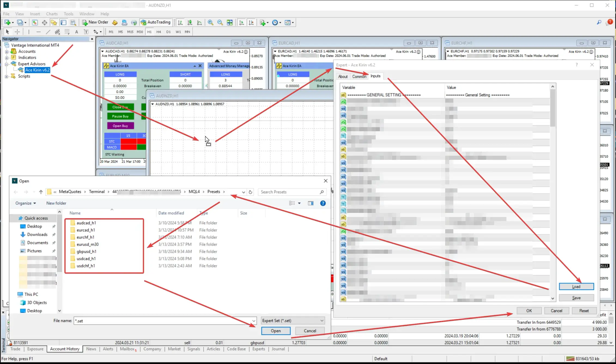Toggle the Terminal panel icon

tap(63, 22)
